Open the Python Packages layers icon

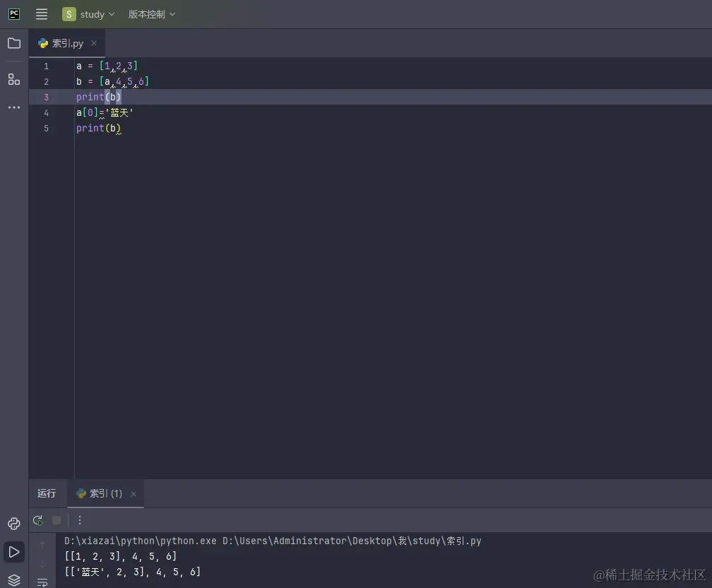tap(14, 580)
